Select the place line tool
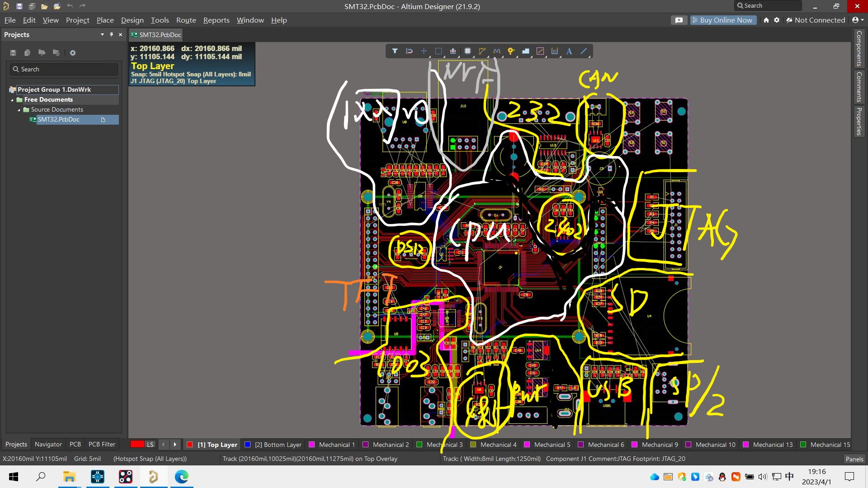The width and height of the screenshot is (868, 488). (584, 51)
